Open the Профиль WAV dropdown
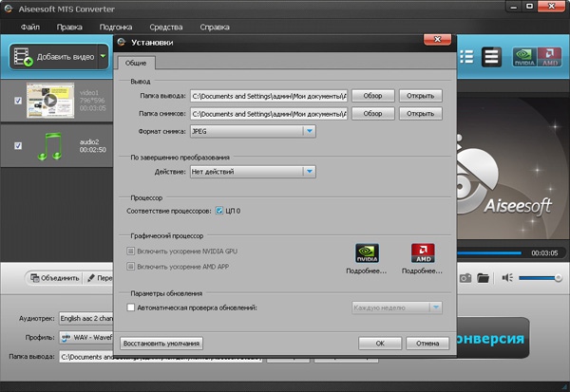This screenshot has height=392, width=570. coord(86,338)
